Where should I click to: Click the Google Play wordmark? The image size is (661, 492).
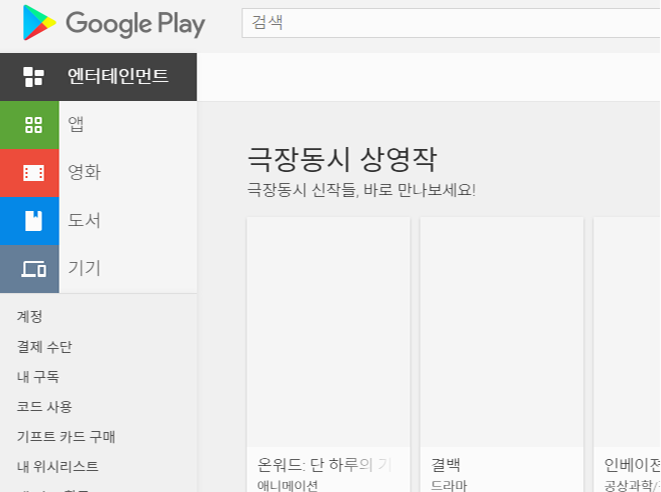135,24
